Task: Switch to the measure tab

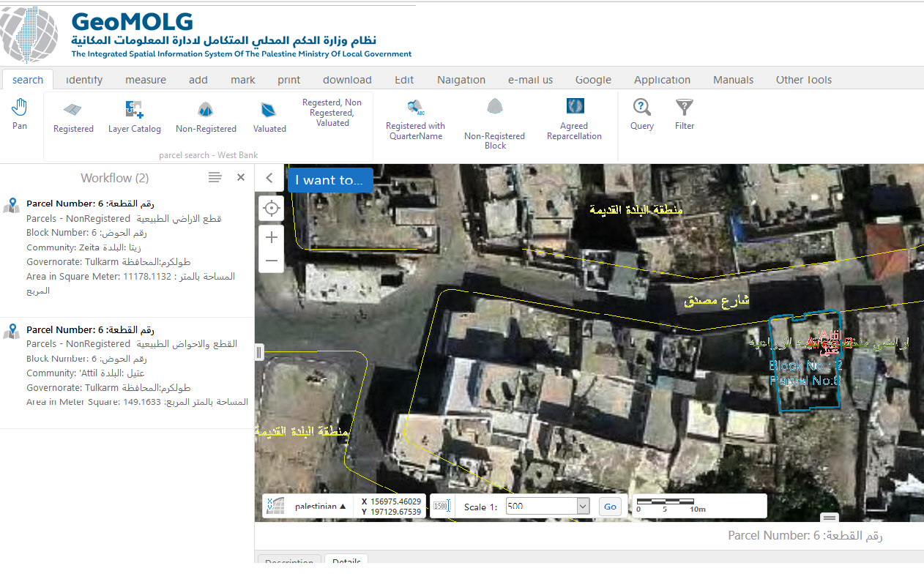Action: [x=146, y=80]
